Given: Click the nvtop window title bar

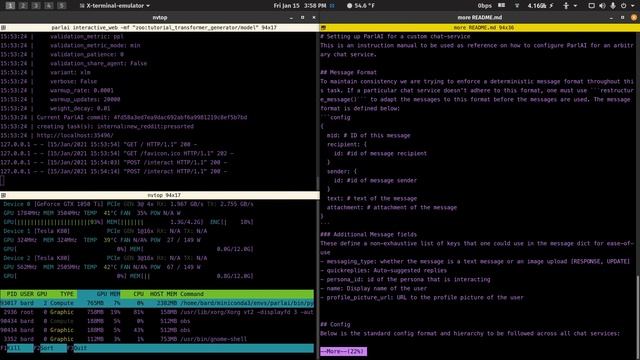Looking at the screenshot, I should tap(160, 18).
